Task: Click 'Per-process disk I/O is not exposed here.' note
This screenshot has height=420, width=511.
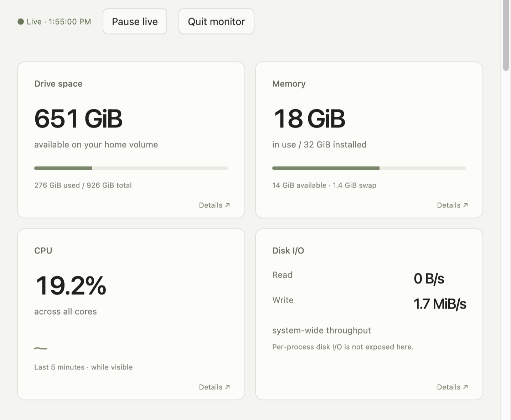Action: [343, 347]
